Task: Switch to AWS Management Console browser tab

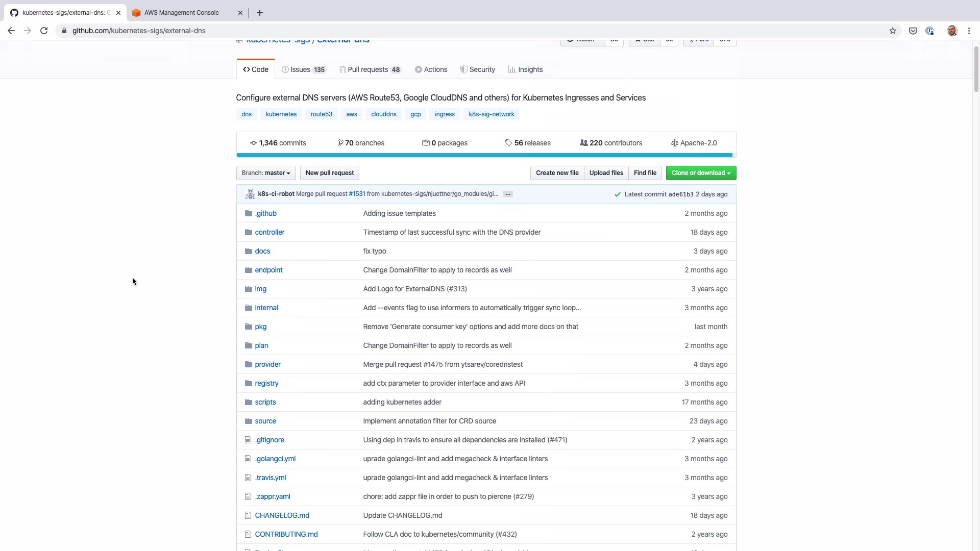Action: pyautogui.click(x=181, y=13)
